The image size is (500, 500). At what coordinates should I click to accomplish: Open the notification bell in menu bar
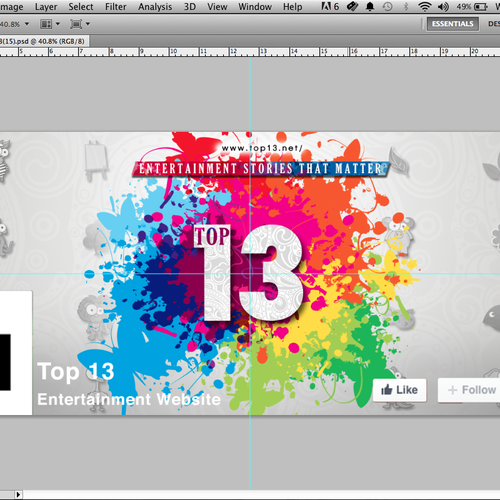[370, 7]
